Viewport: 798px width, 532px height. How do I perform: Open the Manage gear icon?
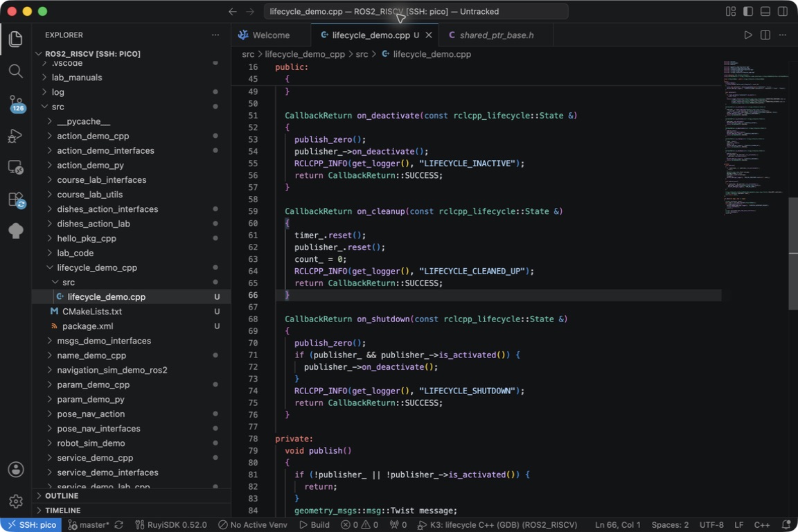(x=16, y=502)
